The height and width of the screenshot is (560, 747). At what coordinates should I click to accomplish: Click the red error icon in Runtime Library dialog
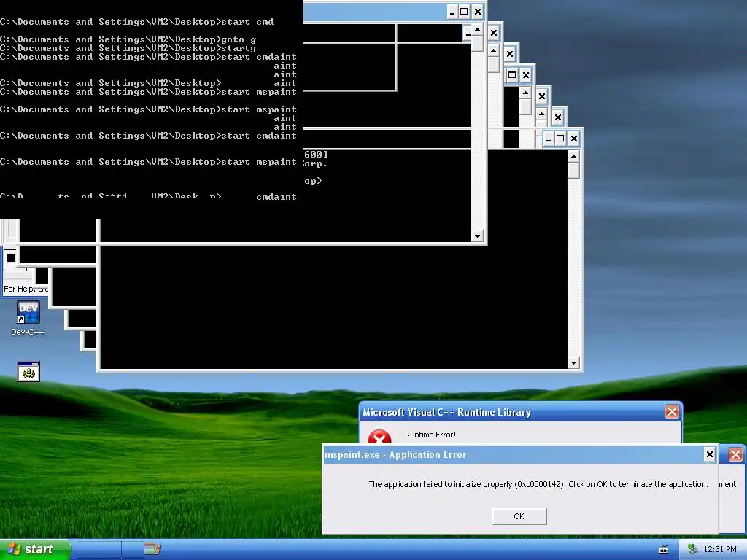[379, 437]
